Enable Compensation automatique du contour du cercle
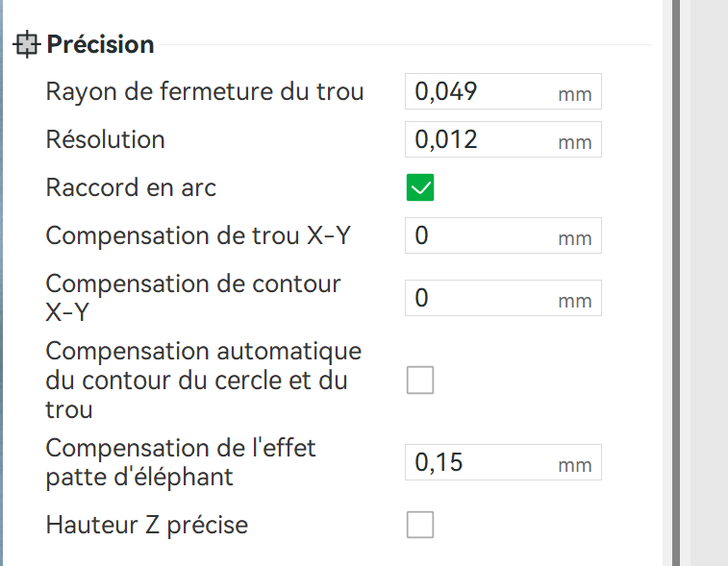This screenshot has height=566, width=728. [x=420, y=380]
